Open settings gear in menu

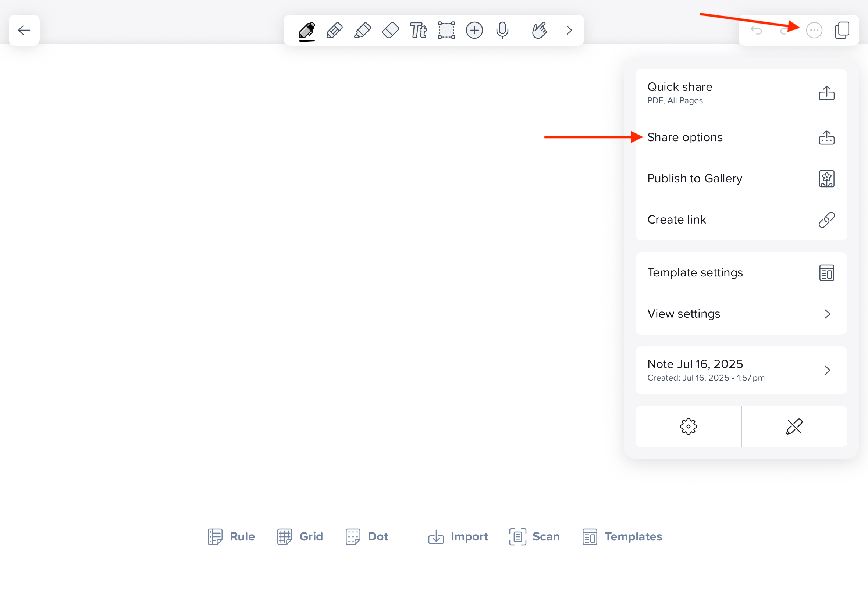[688, 427]
